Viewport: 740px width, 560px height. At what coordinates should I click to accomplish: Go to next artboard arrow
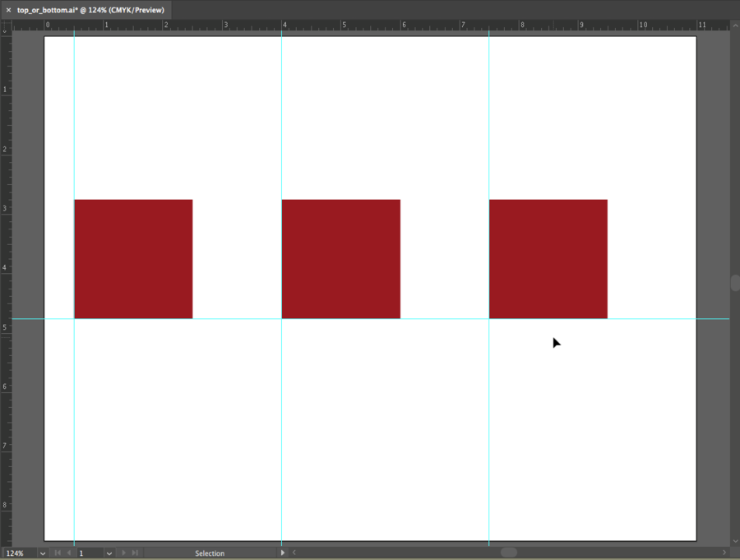[x=123, y=553]
